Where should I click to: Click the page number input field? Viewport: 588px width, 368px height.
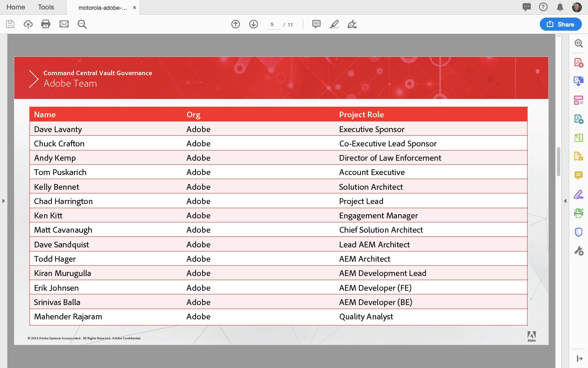[273, 25]
